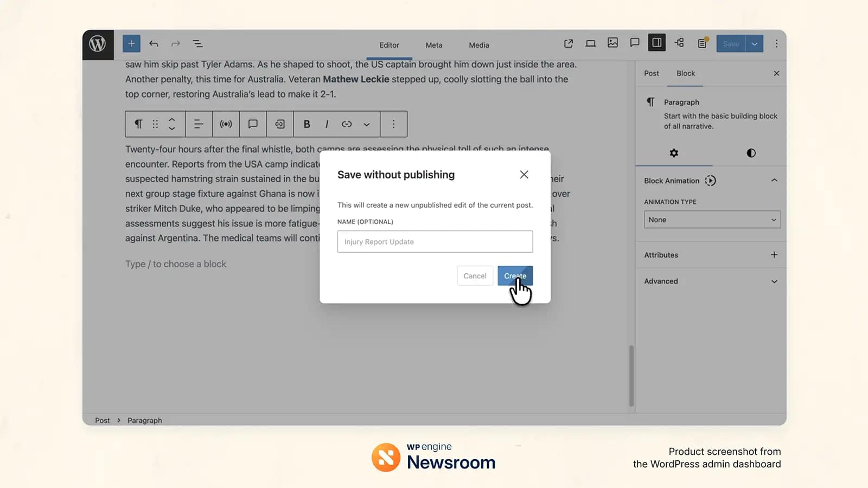The height and width of the screenshot is (488, 868).
Task: Open the Save split-button dropdown arrow
Action: [754, 43]
